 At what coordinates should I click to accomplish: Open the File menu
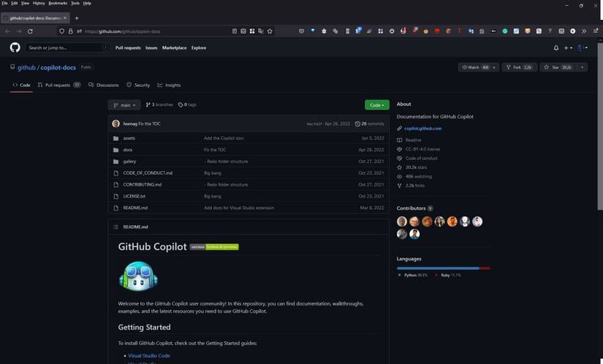(4, 3)
